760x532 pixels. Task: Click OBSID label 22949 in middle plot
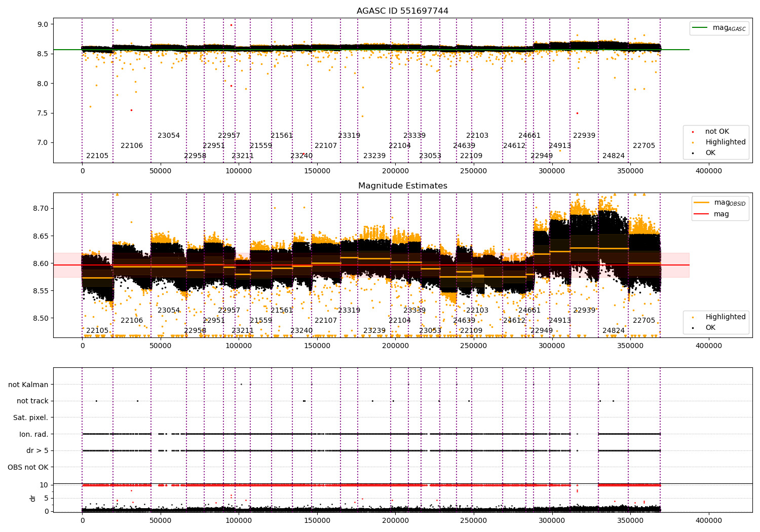point(542,331)
